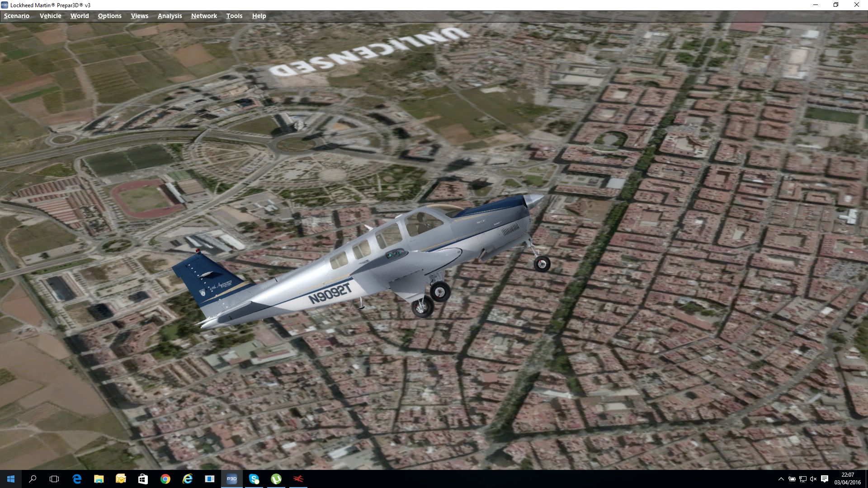Switch to the red aircraft taskbar app
The image size is (868, 488).
pos(298,479)
